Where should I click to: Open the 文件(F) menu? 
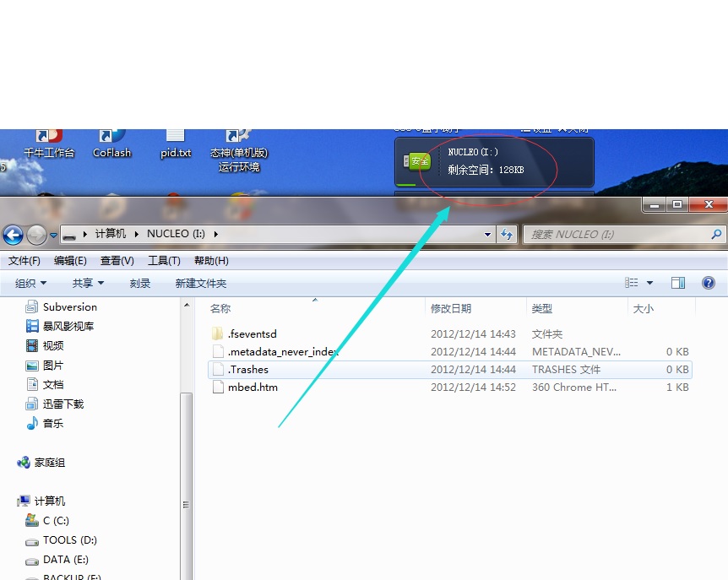(x=24, y=261)
